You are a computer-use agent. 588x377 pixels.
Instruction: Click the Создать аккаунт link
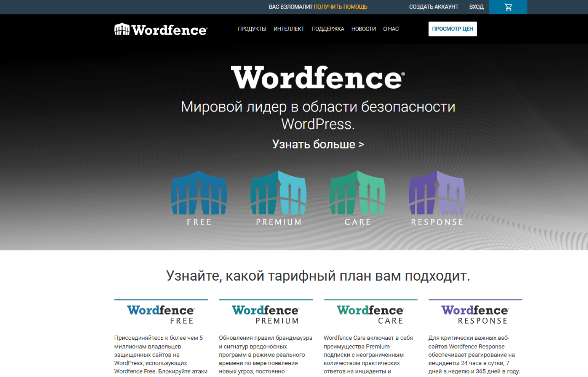click(x=434, y=7)
